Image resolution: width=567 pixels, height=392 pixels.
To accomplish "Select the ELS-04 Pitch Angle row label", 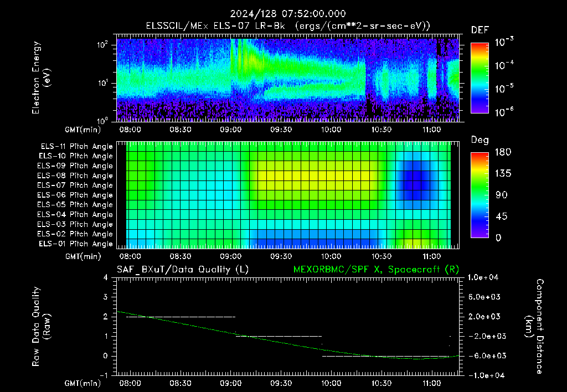I will pyautogui.click(x=75, y=214).
